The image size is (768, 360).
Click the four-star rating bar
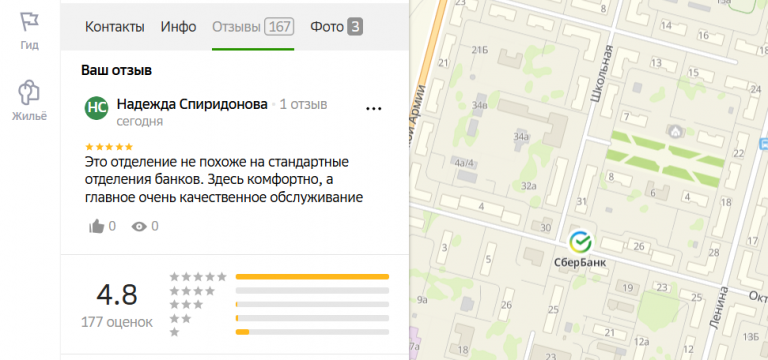[312, 290]
